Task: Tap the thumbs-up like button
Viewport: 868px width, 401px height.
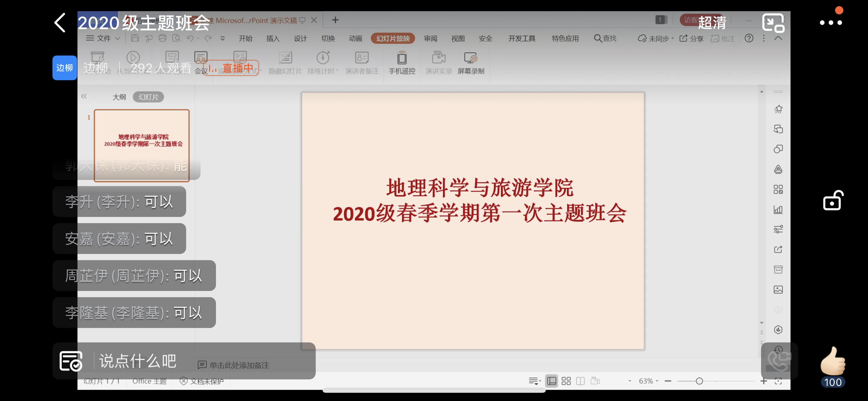Action: click(833, 361)
